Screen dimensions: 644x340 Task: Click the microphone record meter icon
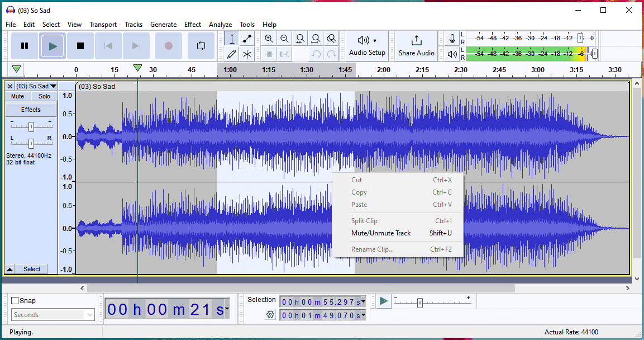click(452, 39)
